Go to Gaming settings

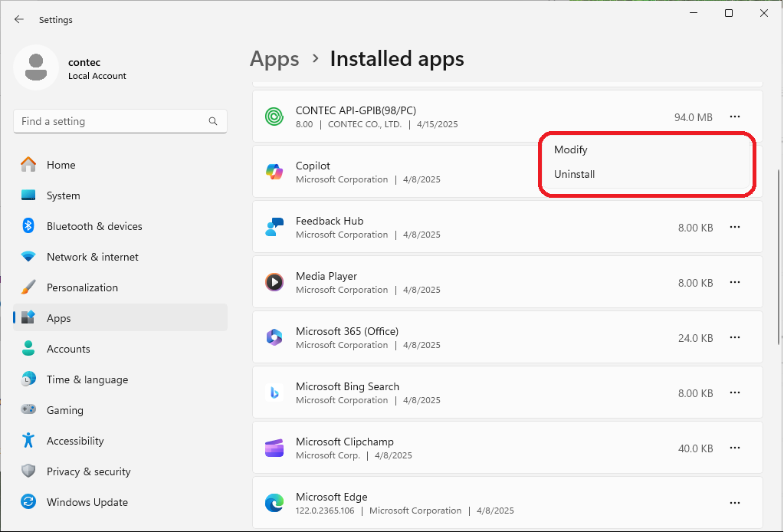[120, 409]
